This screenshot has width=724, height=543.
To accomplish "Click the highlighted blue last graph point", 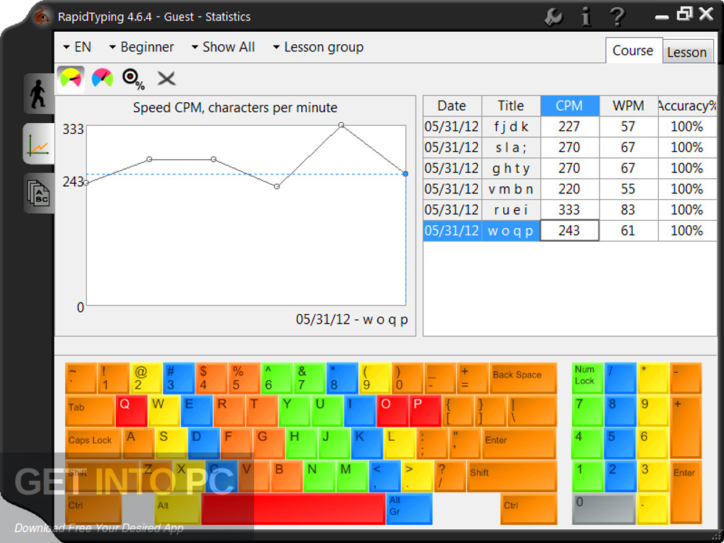I will 405,174.
